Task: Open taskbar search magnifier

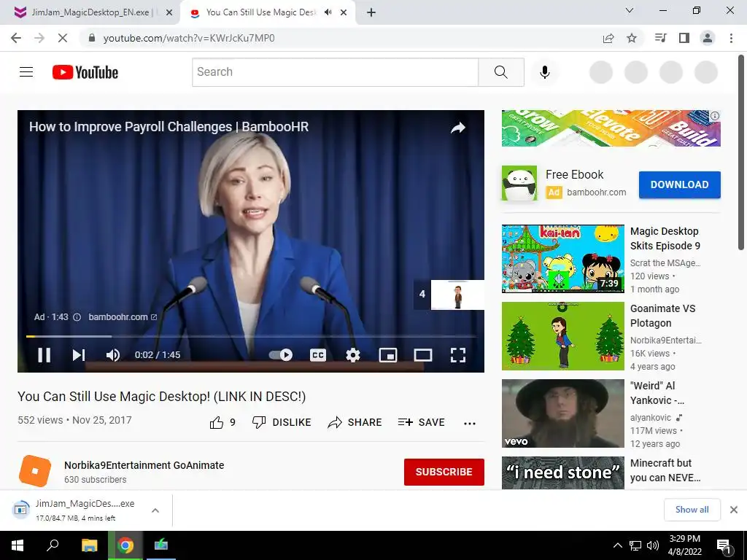Action: (53, 545)
